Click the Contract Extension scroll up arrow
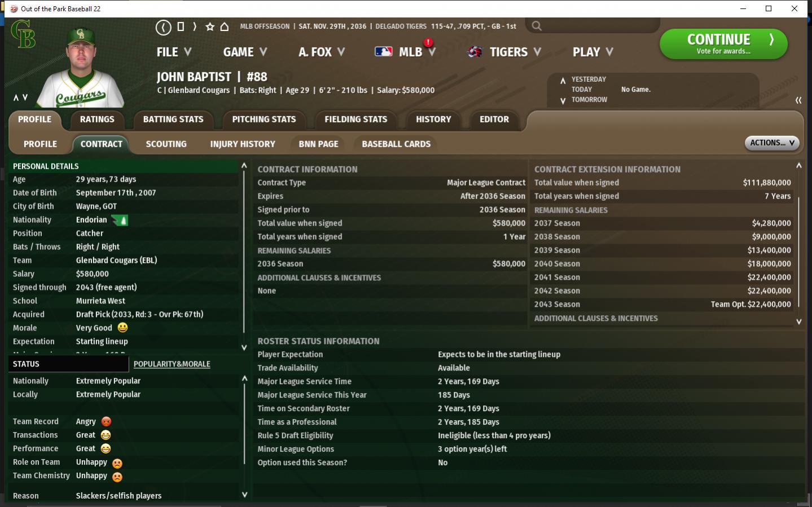This screenshot has width=812, height=507. 798,166
